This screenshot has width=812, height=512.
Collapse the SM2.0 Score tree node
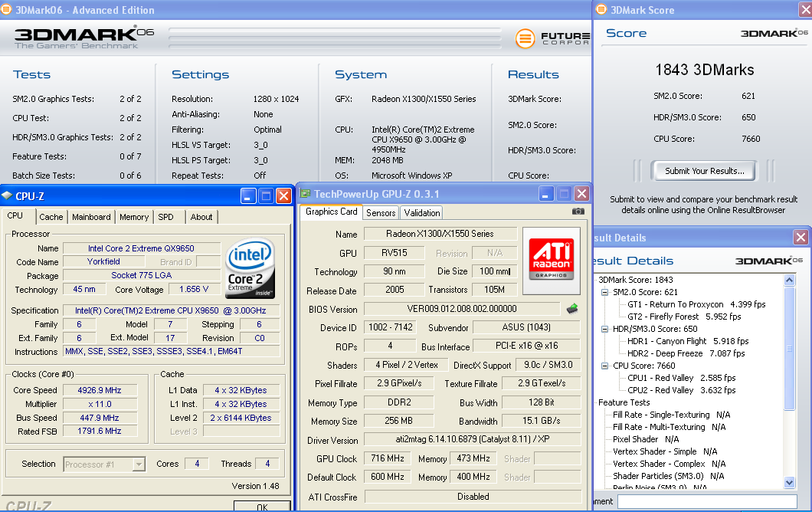point(604,292)
